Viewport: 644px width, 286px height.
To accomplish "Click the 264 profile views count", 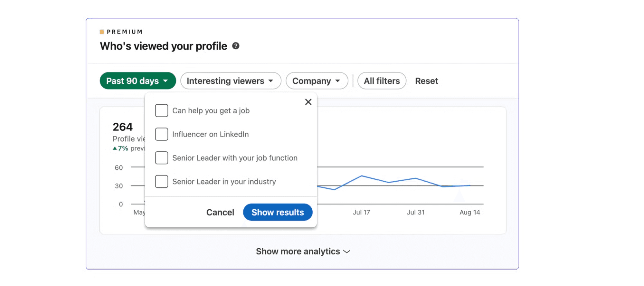I will pyautogui.click(x=123, y=127).
